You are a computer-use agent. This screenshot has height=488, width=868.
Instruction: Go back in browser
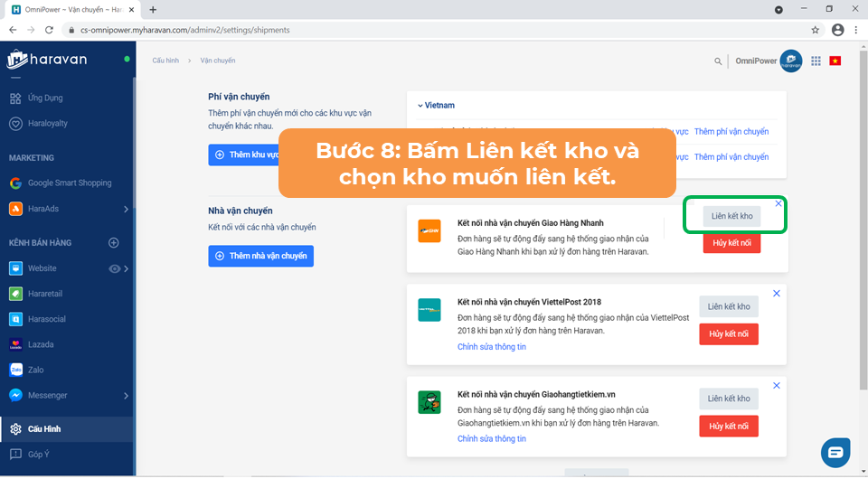[13, 30]
